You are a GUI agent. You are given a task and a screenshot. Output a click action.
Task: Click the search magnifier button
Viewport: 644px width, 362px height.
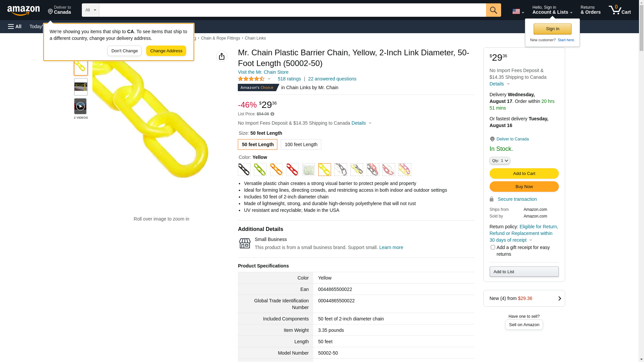493,10
